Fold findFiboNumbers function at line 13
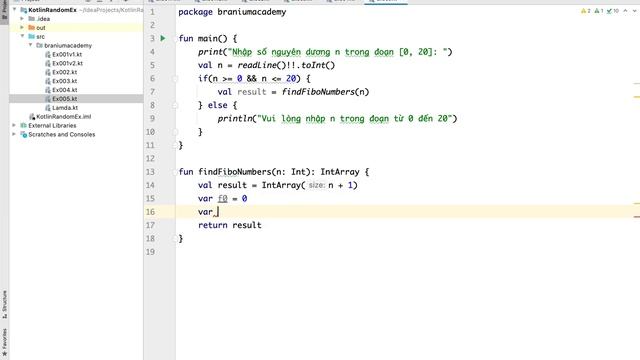This screenshot has width=640, height=360. click(175, 172)
